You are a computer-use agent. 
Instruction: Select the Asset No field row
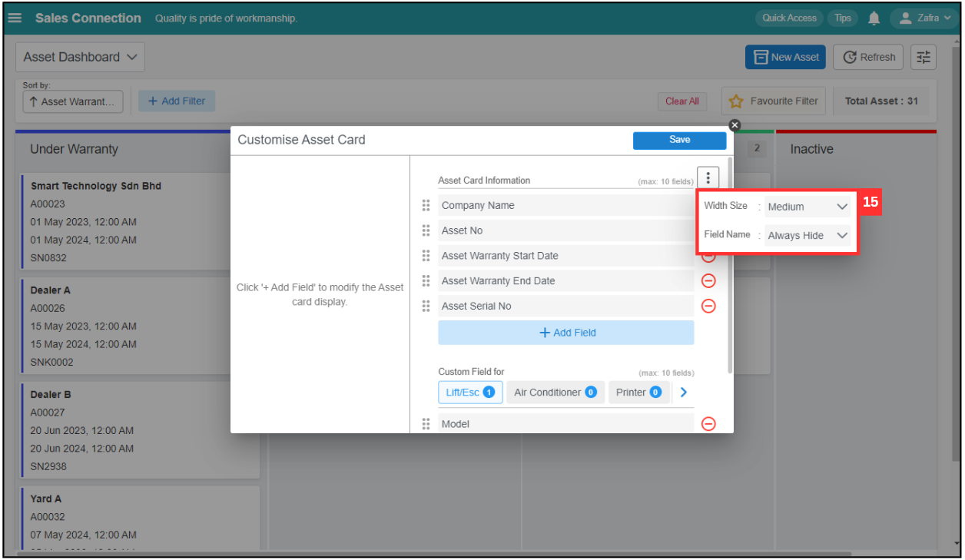coord(566,230)
